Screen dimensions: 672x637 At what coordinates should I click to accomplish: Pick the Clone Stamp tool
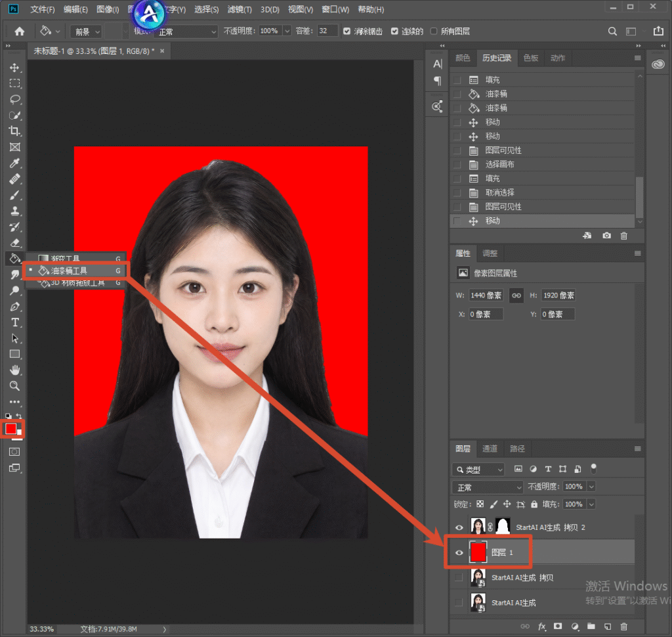coord(14,211)
